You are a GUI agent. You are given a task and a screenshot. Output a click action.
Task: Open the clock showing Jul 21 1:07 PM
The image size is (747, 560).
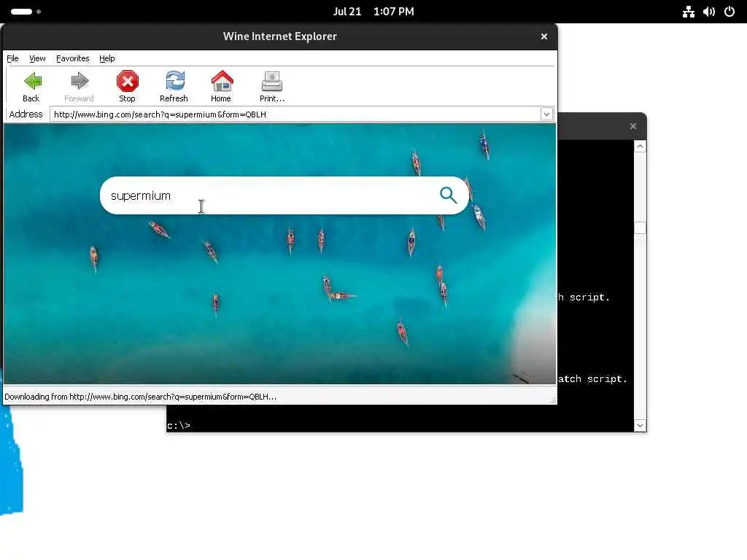coord(373,12)
